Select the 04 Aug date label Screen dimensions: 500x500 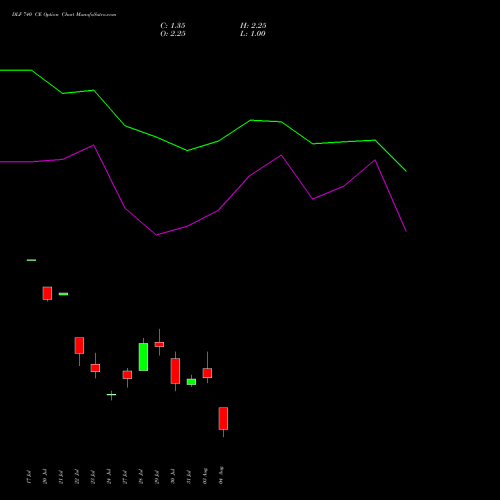[221, 475]
